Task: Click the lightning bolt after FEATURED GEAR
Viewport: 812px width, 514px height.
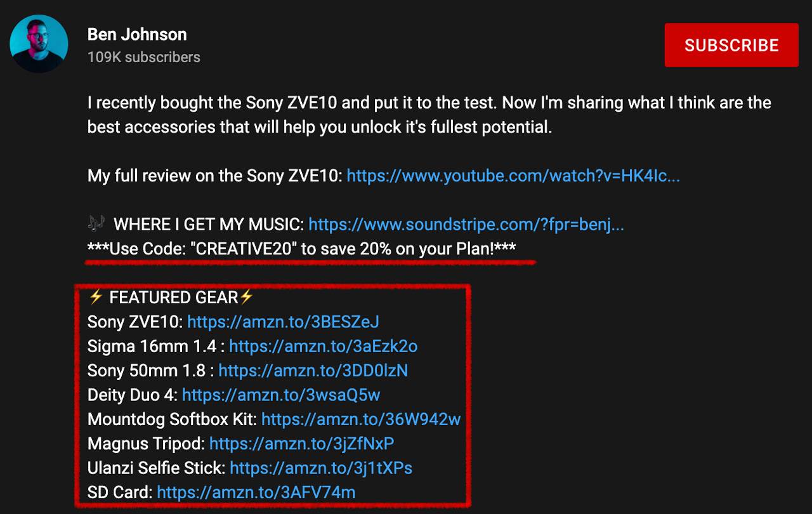Action: [x=246, y=297]
